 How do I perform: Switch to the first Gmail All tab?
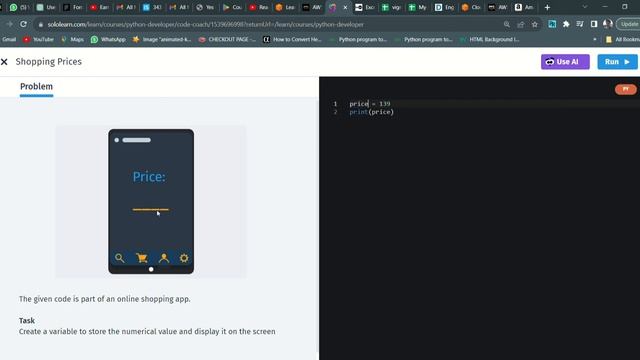126,7
